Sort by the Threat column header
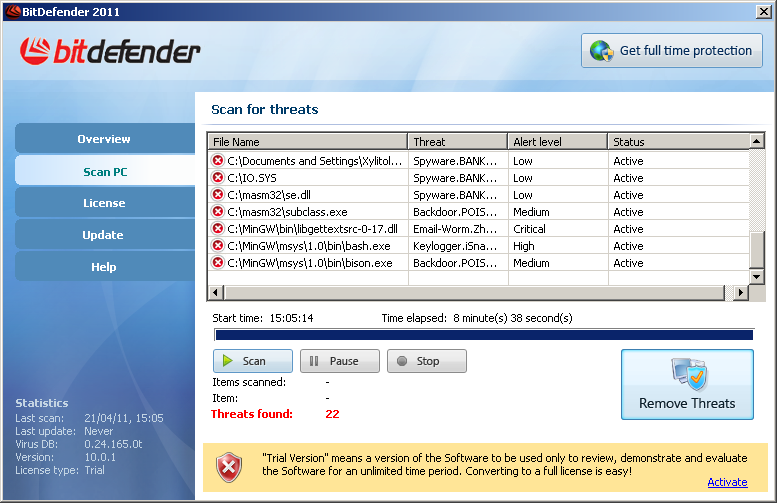Image resolution: width=777 pixels, height=503 pixels. coord(458,142)
